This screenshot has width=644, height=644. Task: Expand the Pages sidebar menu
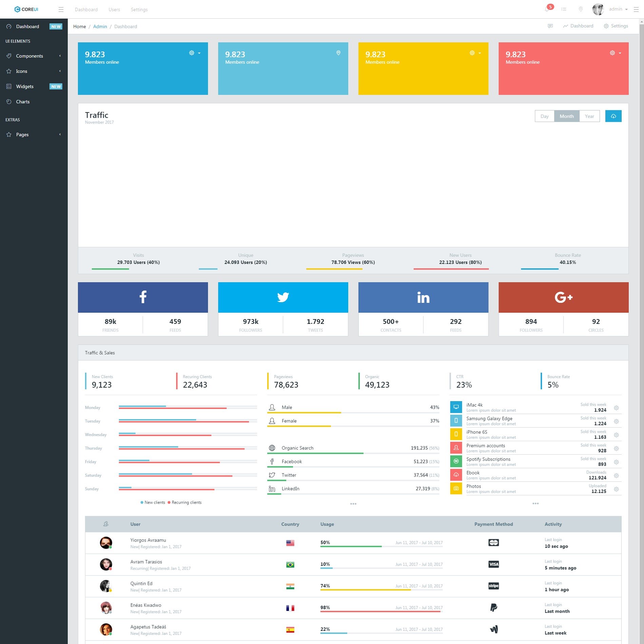click(34, 135)
